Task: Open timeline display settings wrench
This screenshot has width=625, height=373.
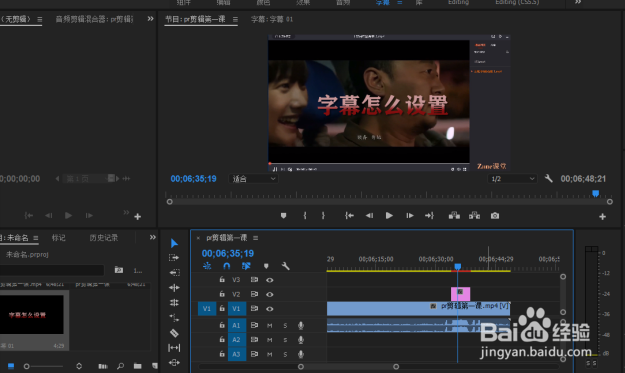Action: click(x=285, y=266)
